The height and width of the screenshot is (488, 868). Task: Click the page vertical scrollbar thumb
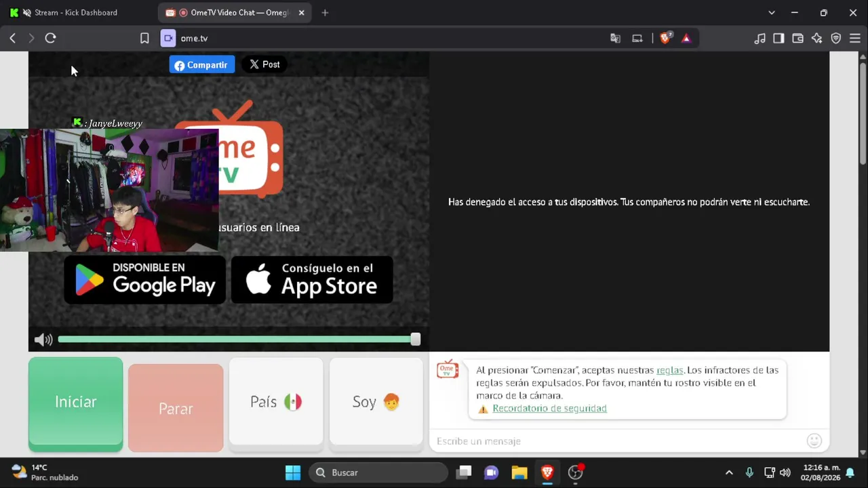pos(863,113)
